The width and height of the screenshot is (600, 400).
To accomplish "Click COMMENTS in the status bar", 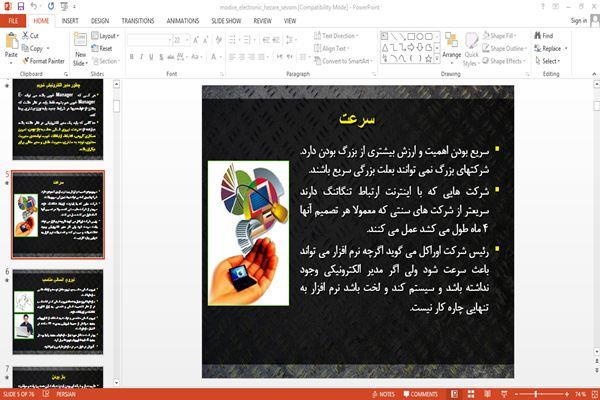I will click(x=421, y=394).
